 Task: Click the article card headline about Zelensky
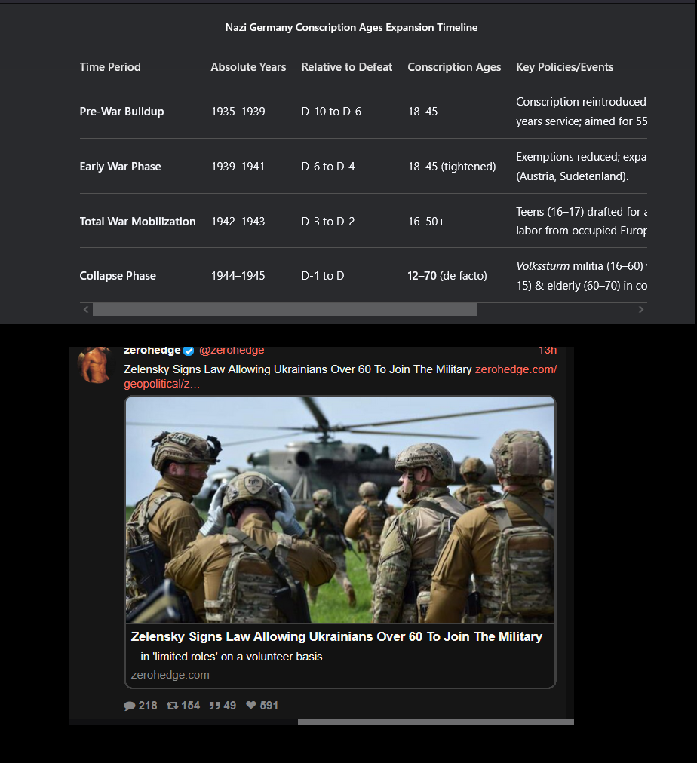click(x=336, y=636)
